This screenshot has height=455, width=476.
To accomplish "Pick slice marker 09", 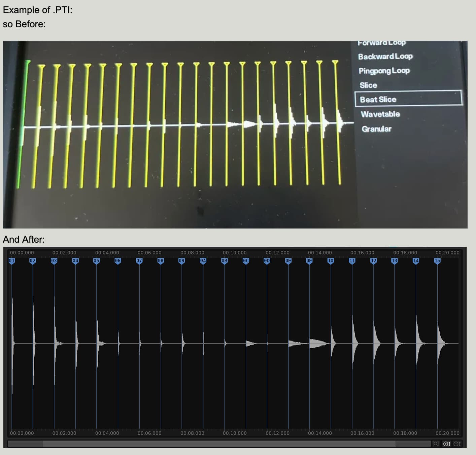I will [x=181, y=261].
